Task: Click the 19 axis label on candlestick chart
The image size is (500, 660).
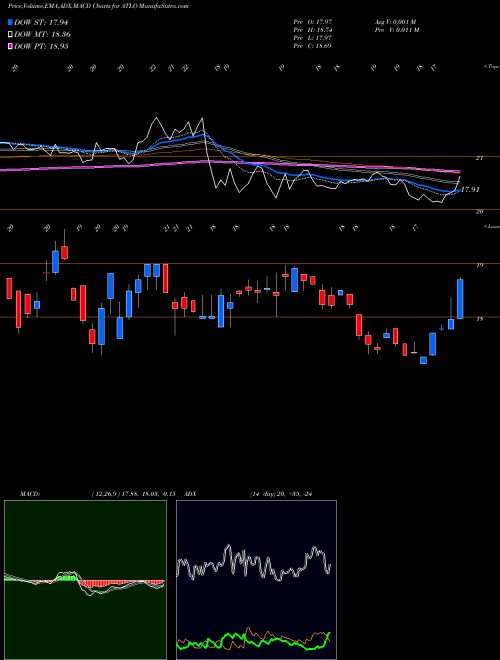Action: (x=479, y=265)
